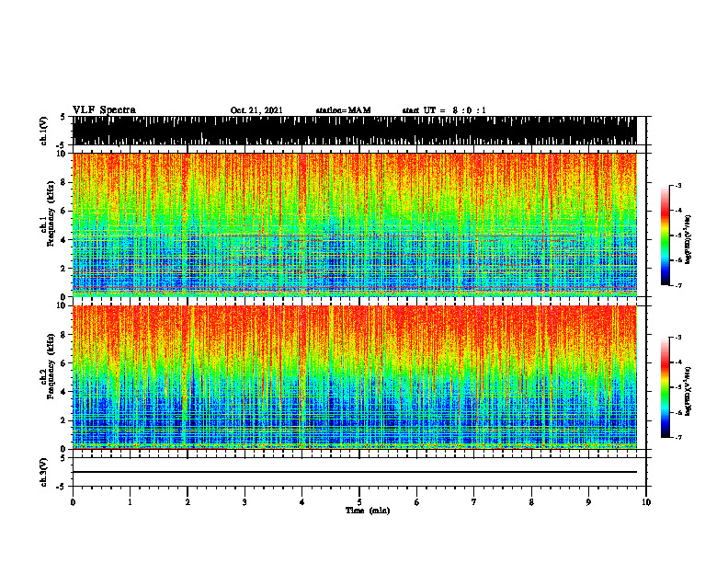Viewport: 728px width, 563px height.
Task: Click the "VLF Spectra" title text
Action: tap(105, 110)
